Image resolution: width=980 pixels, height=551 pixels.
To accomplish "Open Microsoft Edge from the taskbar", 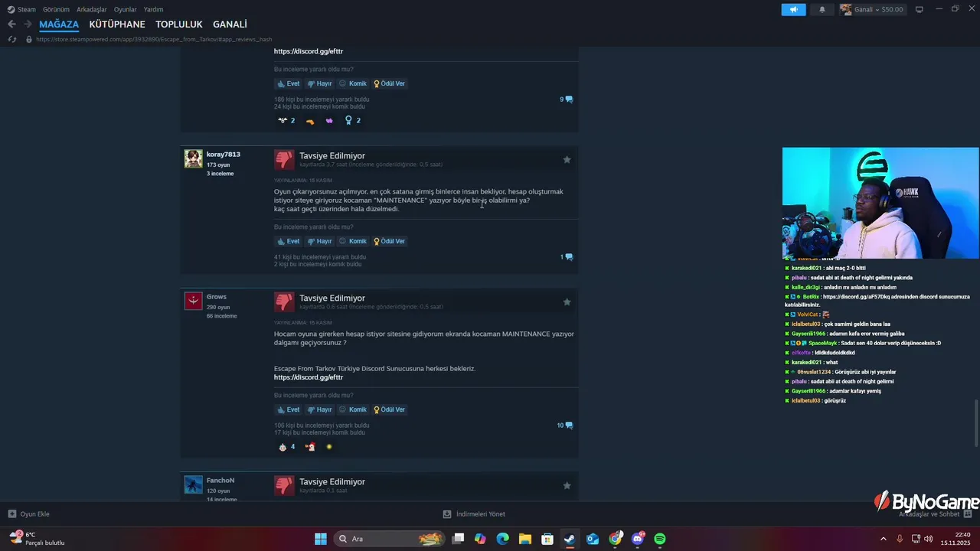I will click(x=502, y=539).
